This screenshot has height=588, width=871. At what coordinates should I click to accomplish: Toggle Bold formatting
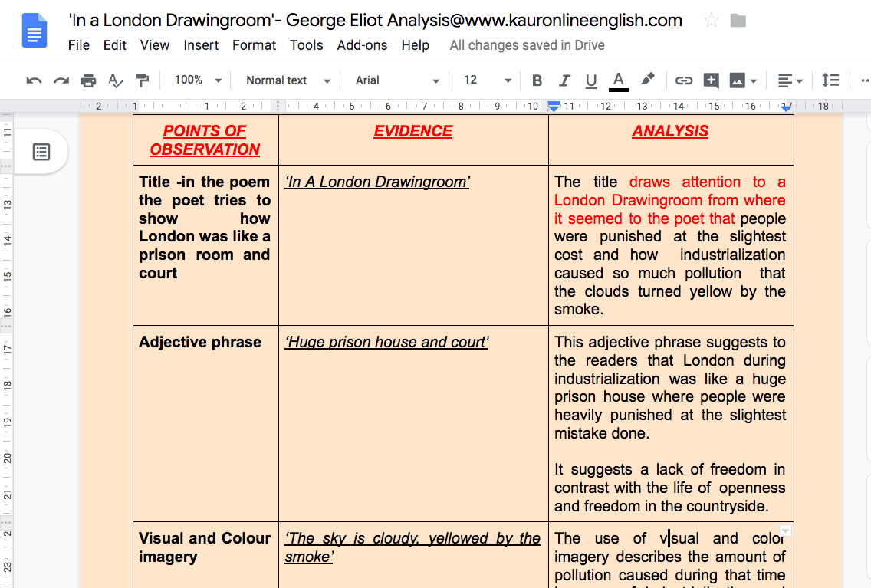pyautogui.click(x=537, y=81)
